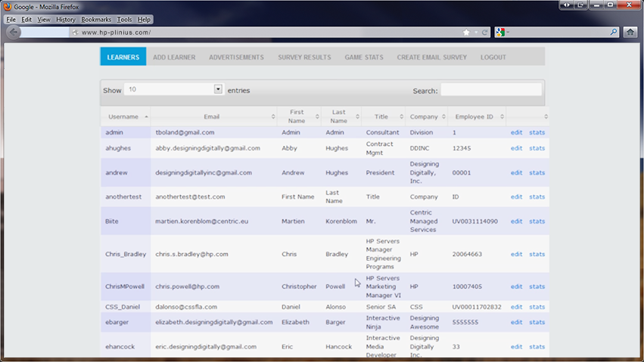This screenshot has width=644, height=362.
Task: Click employee ID 20064663
Action: (x=467, y=254)
